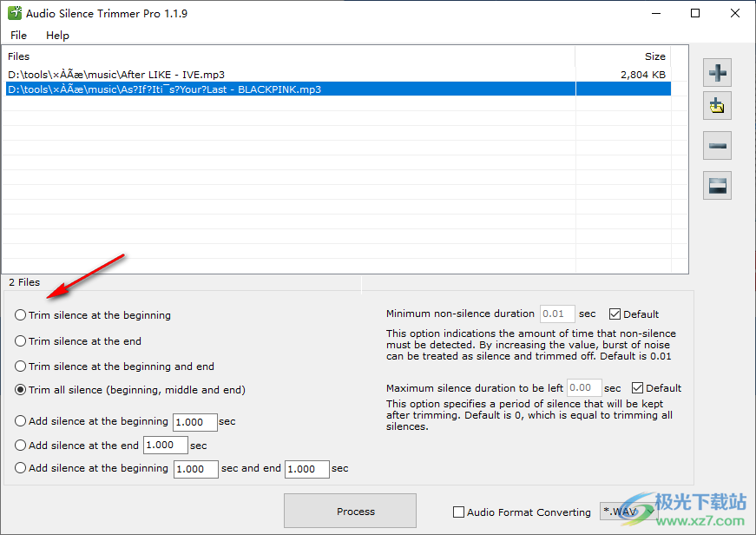Viewport: 756px width, 535px height.
Task: Select Trim silence at the end option
Action: click(21, 341)
